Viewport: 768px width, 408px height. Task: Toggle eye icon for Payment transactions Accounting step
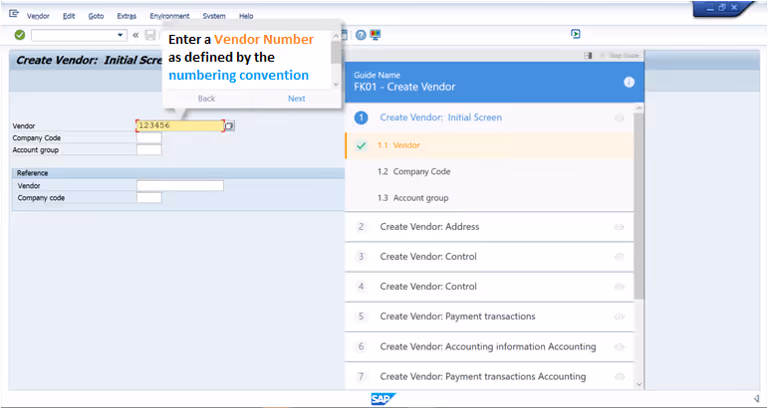pos(619,377)
